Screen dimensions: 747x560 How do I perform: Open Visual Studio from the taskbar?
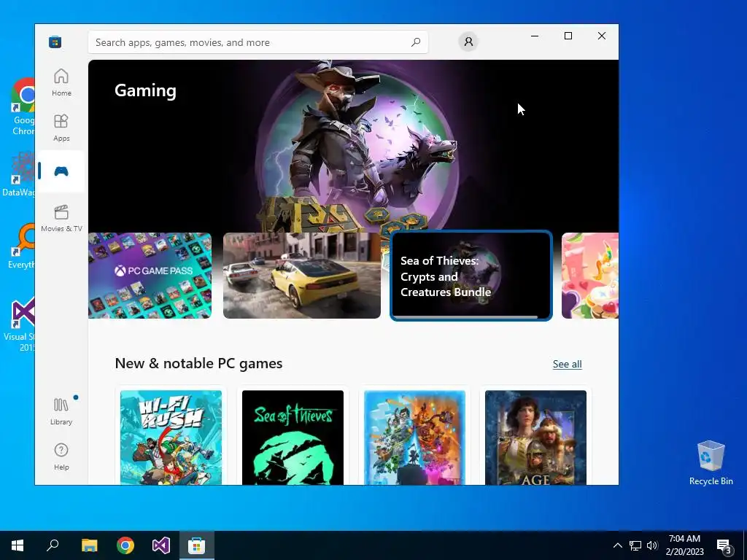tap(161, 545)
